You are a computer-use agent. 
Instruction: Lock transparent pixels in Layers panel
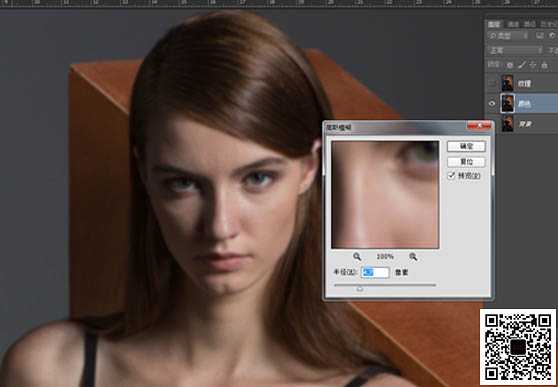[510, 65]
